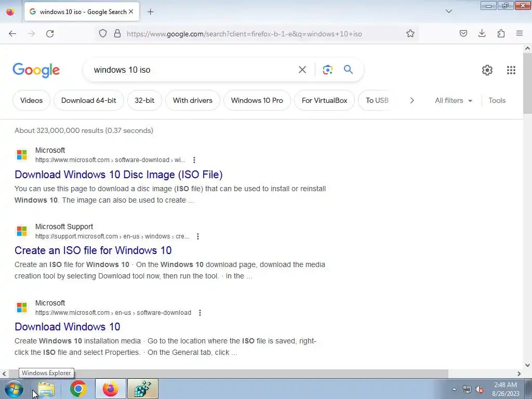The width and height of the screenshot is (532, 399).
Task: Select Windows 10 Pro filter chip
Action: point(257,100)
